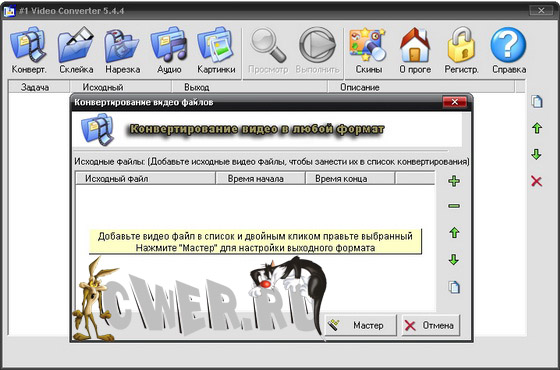The width and height of the screenshot is (560, 370).
Task: Click the Задача column header
Action: point(39,87)
